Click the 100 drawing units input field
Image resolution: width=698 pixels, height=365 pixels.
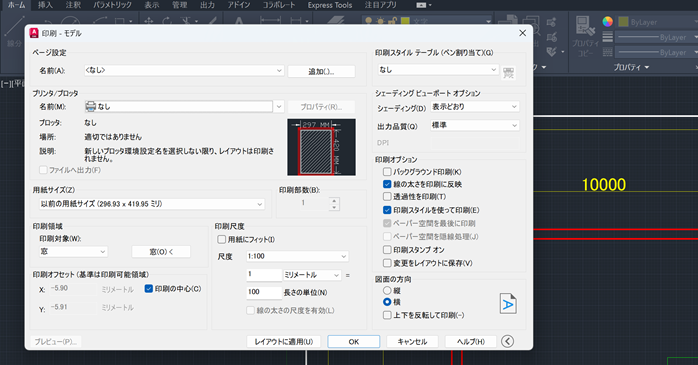pos(264,292)
